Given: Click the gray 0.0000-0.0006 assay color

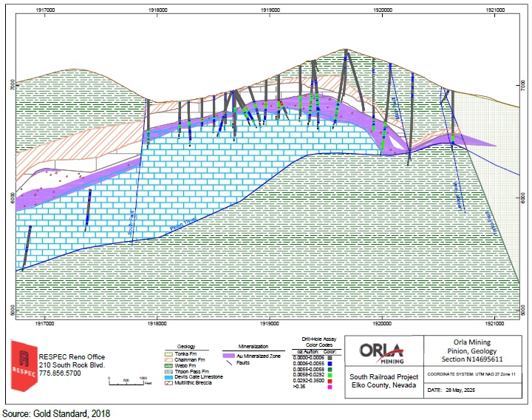Looking at the screenshot, I should 328,356.
